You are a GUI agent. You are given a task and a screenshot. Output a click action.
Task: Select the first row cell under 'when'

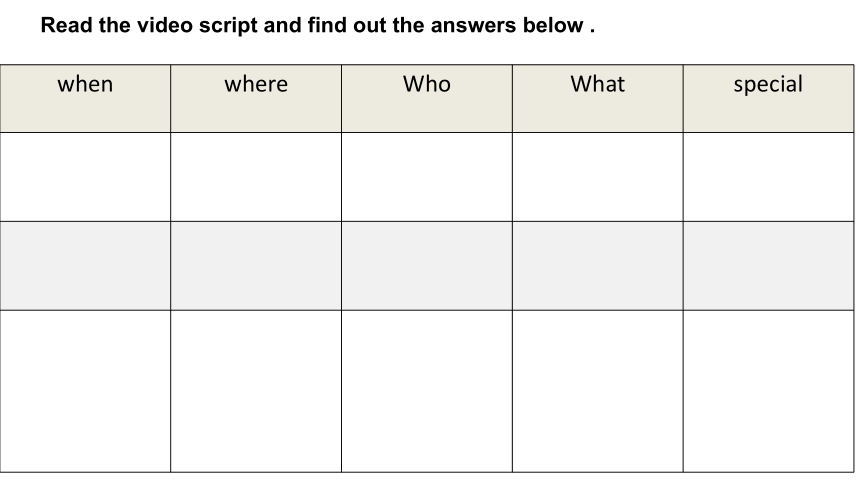tap(85, 177)
